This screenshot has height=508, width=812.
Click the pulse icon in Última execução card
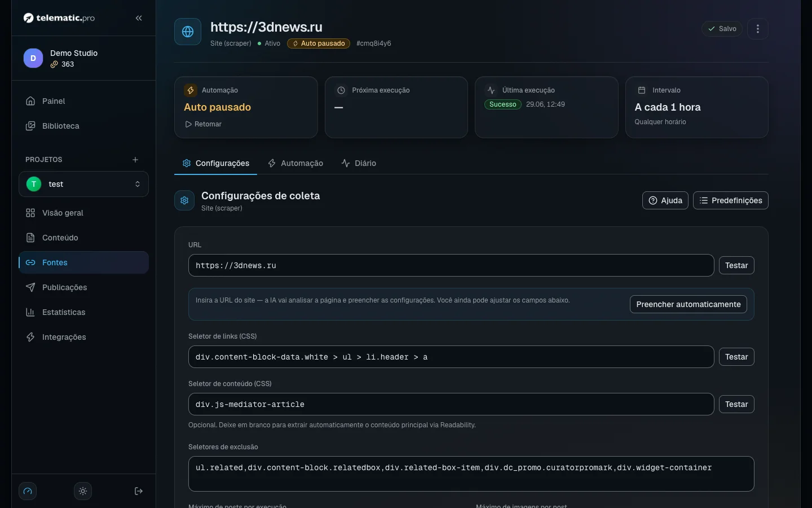[x=491, y=90]
